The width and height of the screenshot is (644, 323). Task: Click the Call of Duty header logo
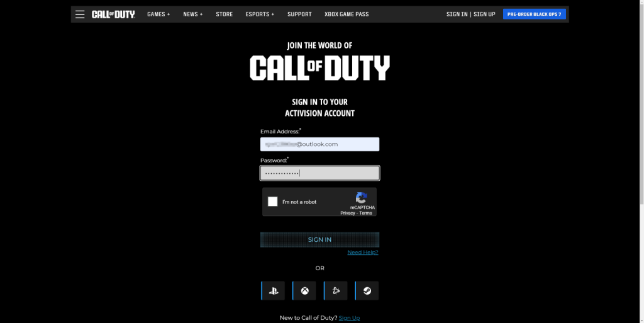point(113,14)
